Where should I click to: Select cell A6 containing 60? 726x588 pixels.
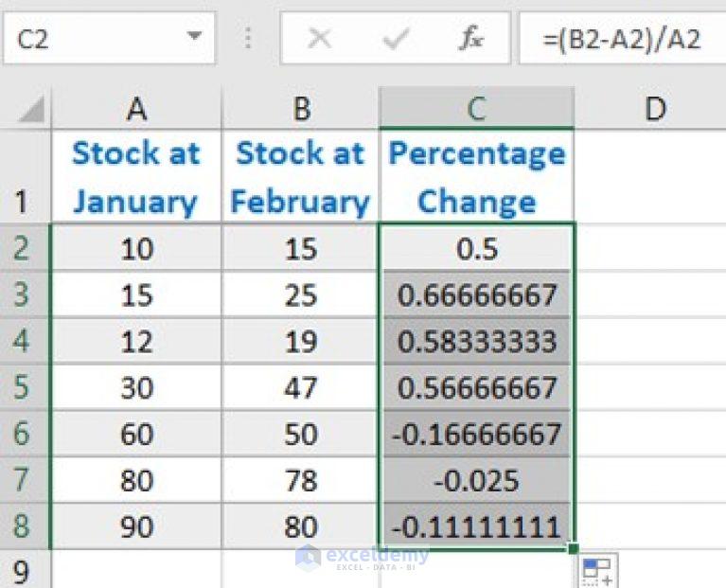(136, 434)
